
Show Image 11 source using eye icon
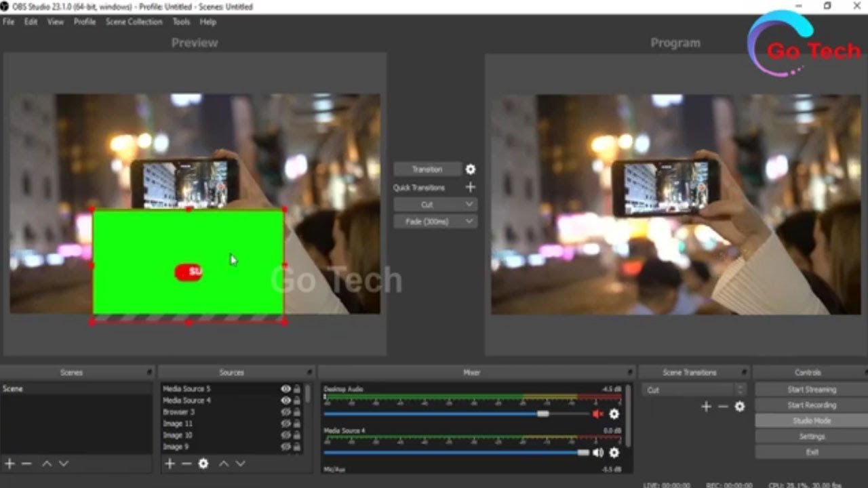(x=285, y=424)
